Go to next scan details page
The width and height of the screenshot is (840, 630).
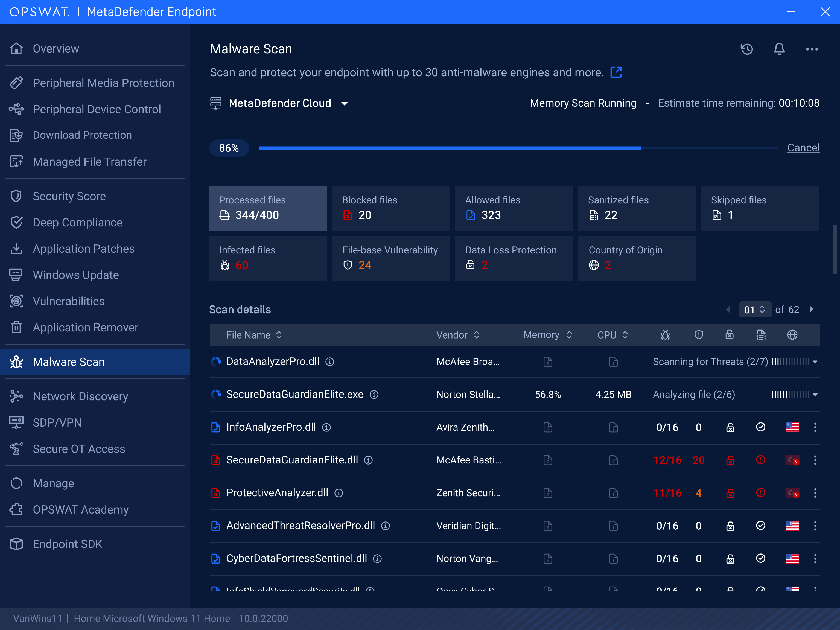(811, 310)
